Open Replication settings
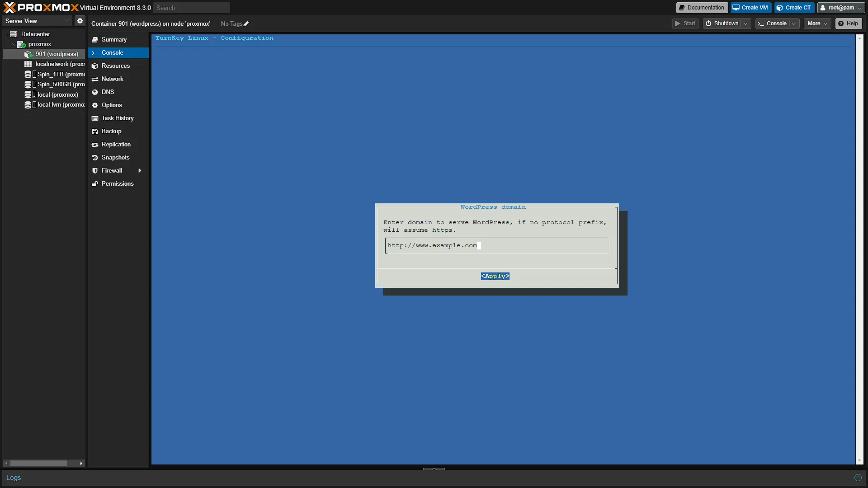Viewport: 868px width, 488px height. click(x=118, y=144)
